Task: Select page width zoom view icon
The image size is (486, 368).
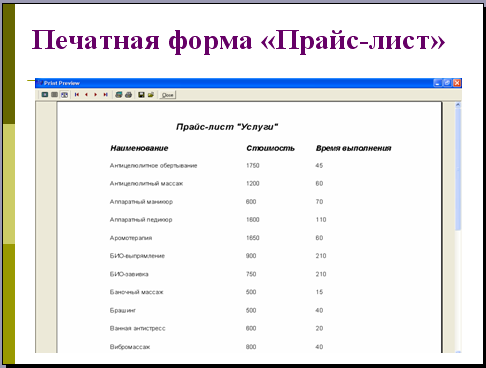Action: 54,95
